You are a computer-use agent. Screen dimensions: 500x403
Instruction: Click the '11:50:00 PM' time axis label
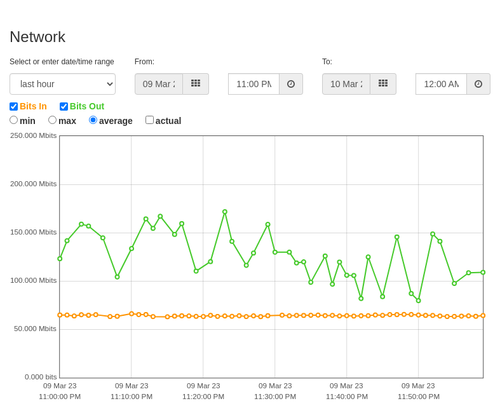click(x=418, y=397)
